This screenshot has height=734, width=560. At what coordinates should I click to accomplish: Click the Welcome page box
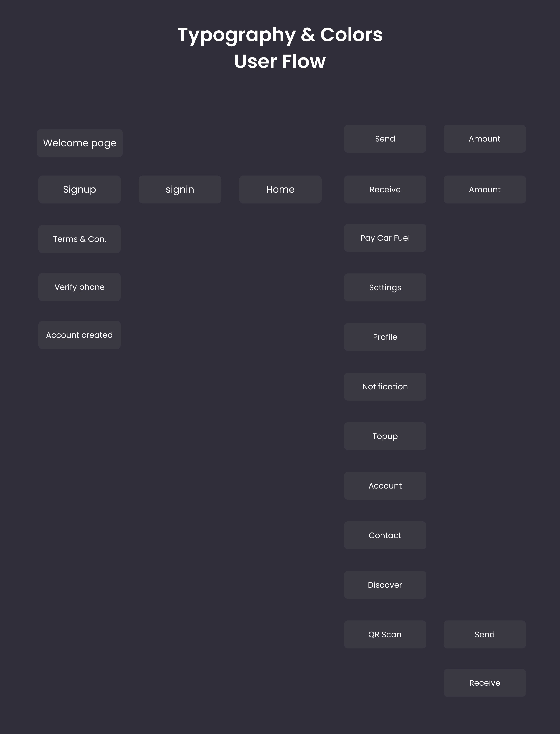(x=80, y=143)
